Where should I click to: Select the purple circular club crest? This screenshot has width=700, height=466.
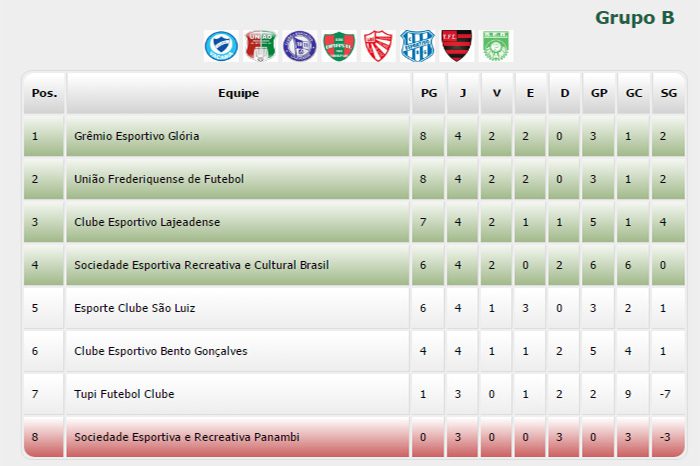pos(300,46)
